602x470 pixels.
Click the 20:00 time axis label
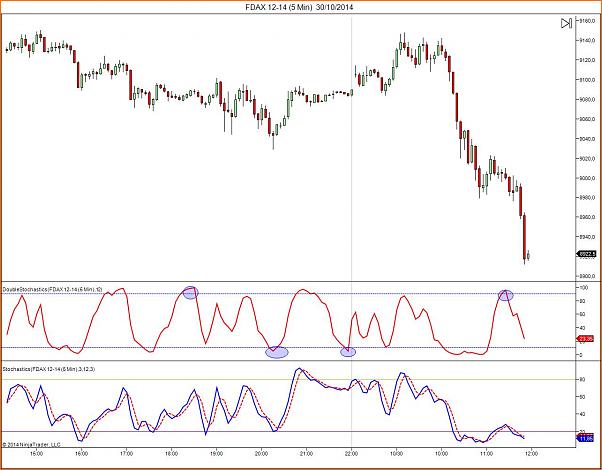pos(261,453)
